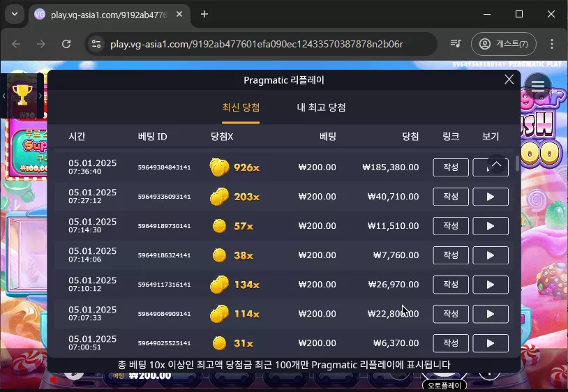Go back in browser history

tap(16, 44)
